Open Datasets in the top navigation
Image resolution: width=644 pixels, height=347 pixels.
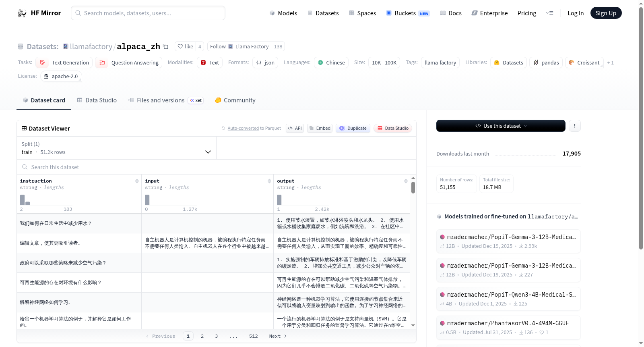pyautogui.click(x=323, y=13)
